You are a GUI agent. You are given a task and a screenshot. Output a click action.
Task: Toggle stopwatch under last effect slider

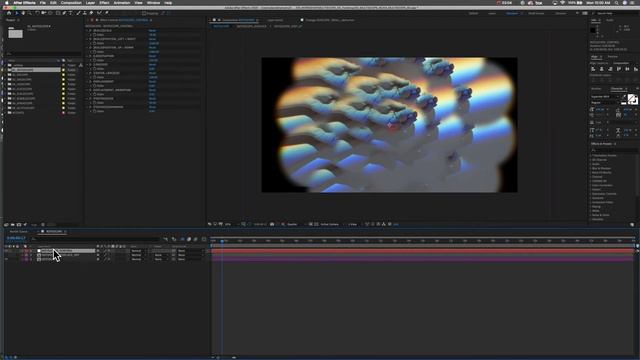click(x=95, y=111)
